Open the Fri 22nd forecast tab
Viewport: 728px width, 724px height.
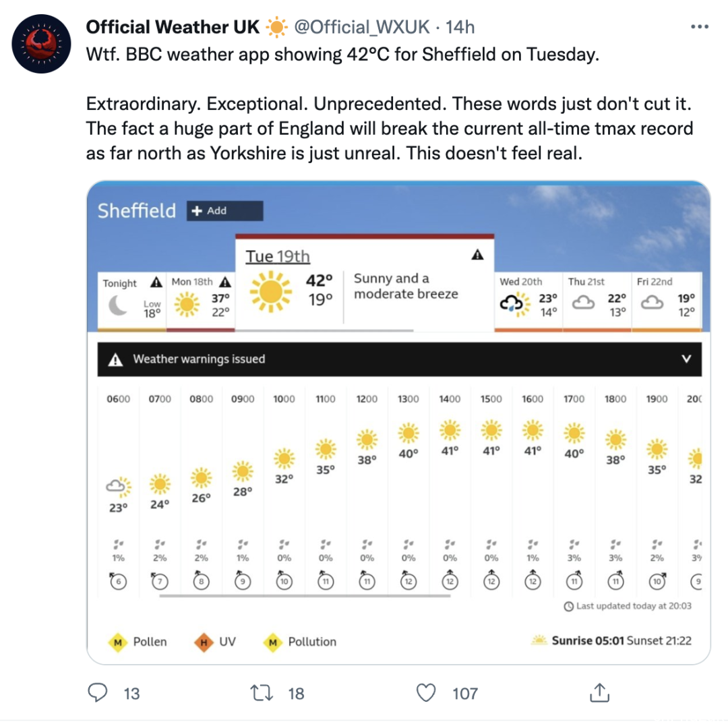click(x=666, y=301)
